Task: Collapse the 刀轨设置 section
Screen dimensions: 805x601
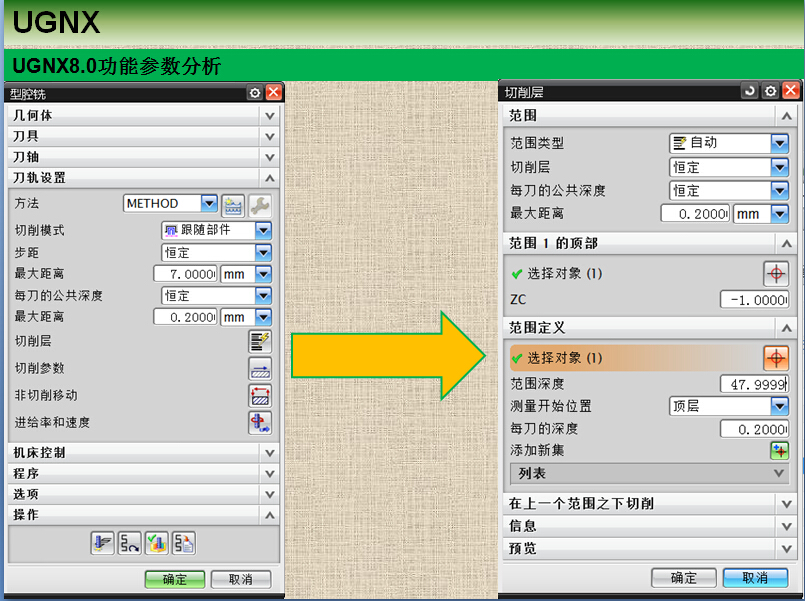Action: [270, 178]
